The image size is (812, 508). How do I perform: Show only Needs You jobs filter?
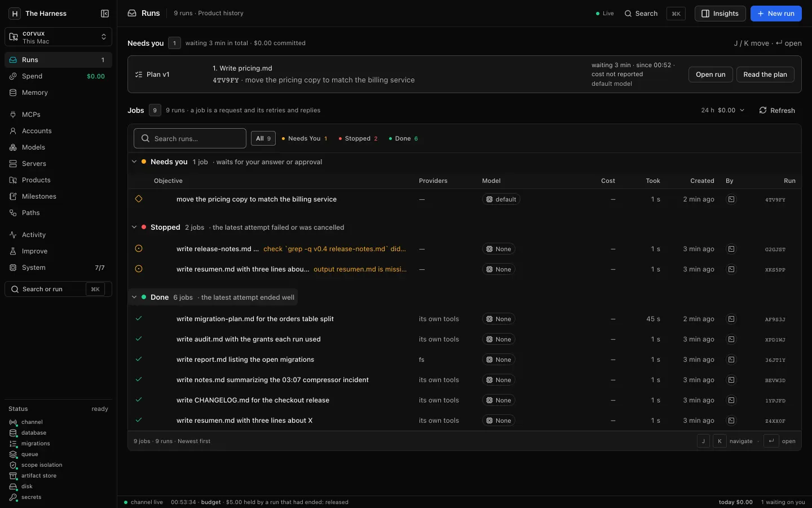(x=304, y=138)
